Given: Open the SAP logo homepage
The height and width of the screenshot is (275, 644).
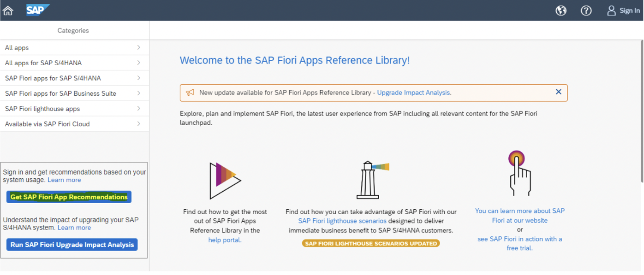Looking at the screenshot, I should 38,10.
